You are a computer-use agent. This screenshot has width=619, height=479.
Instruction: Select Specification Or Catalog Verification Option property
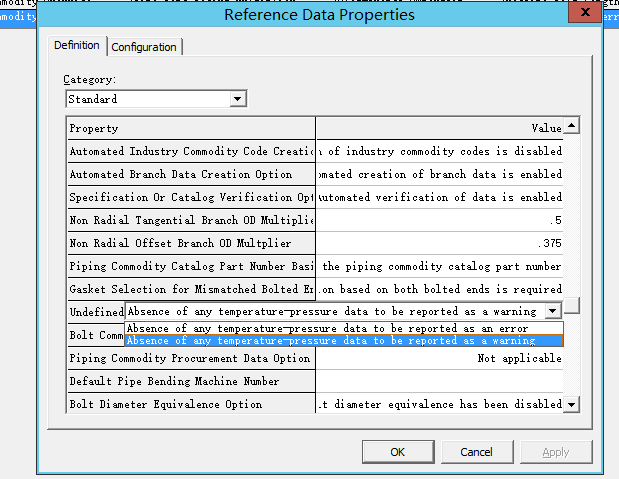[191, 197]
